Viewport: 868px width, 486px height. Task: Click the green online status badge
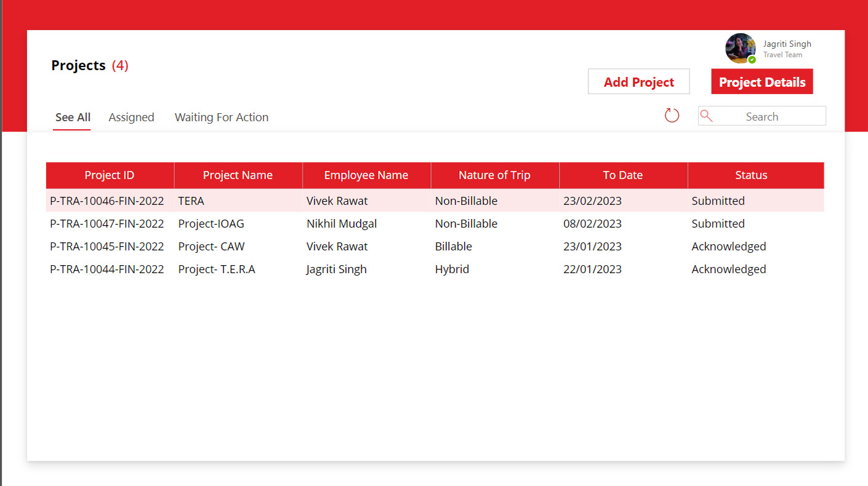[x=752, y=60]
